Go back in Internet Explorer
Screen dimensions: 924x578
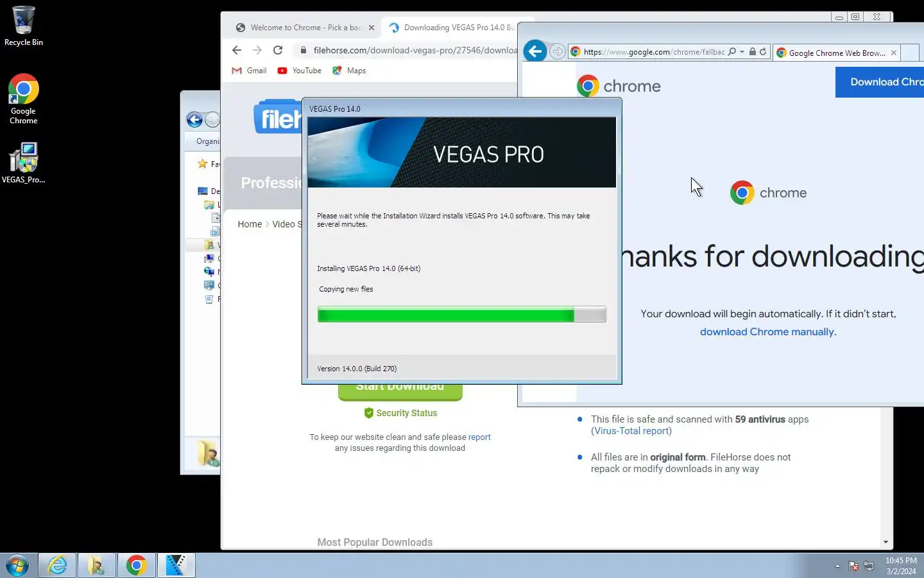tap(535, 51)
